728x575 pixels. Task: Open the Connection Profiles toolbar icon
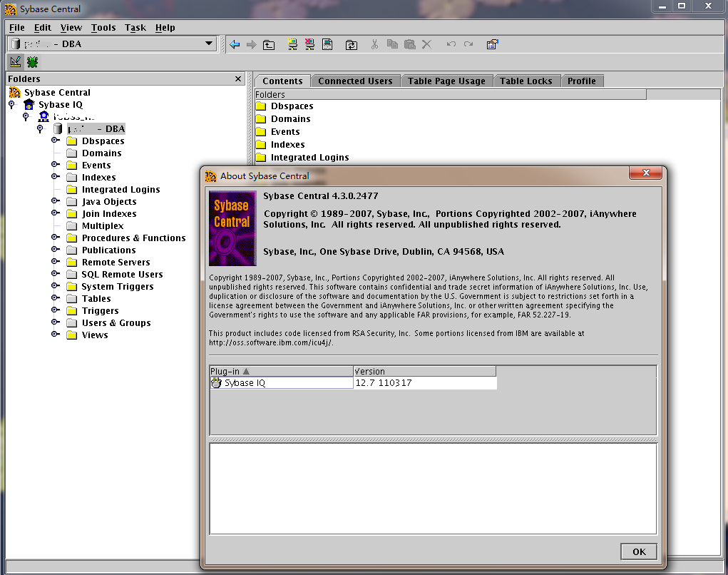coord(327,45)
